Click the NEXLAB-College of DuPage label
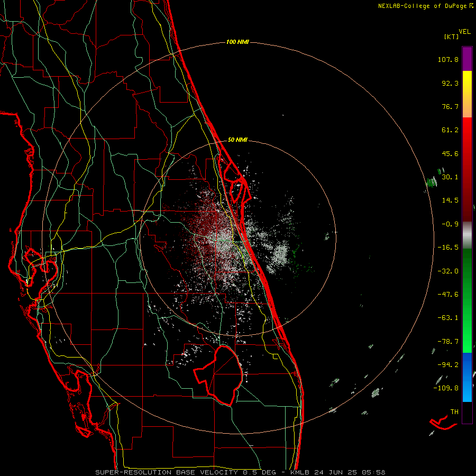Screen dimensions: 476x476 pyautogui.click(x=425, y=6)
